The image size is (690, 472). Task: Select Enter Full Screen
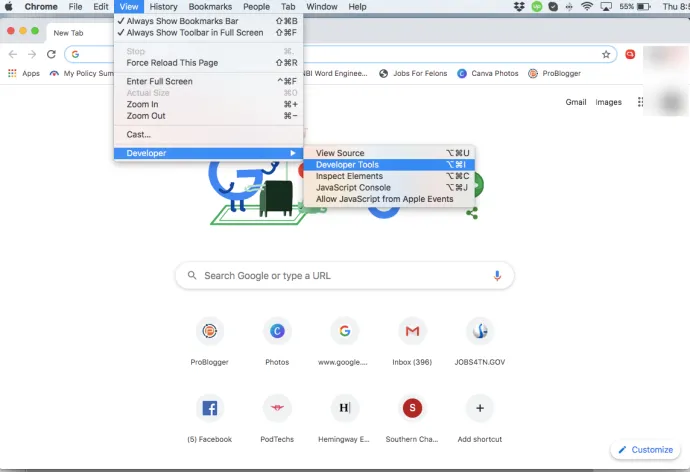pos(208,81)
